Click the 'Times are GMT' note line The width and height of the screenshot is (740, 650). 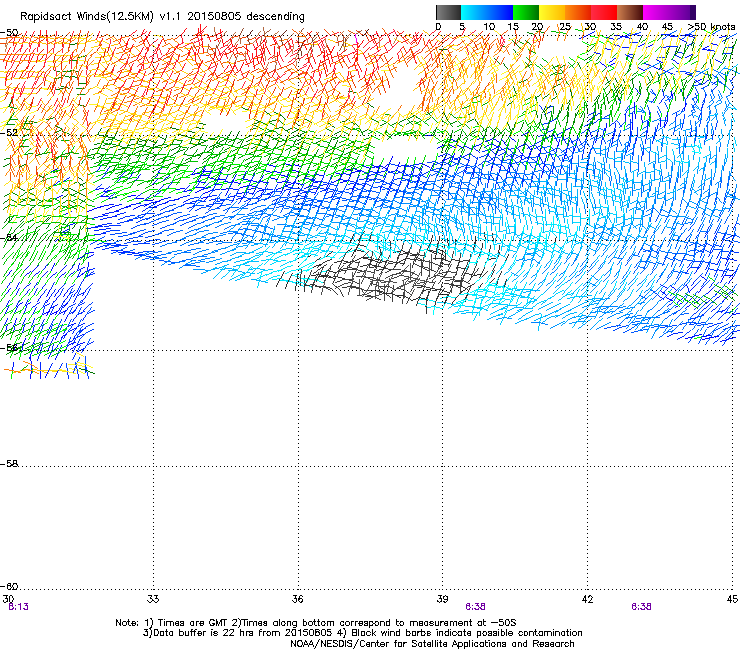[x=316, y=623]
